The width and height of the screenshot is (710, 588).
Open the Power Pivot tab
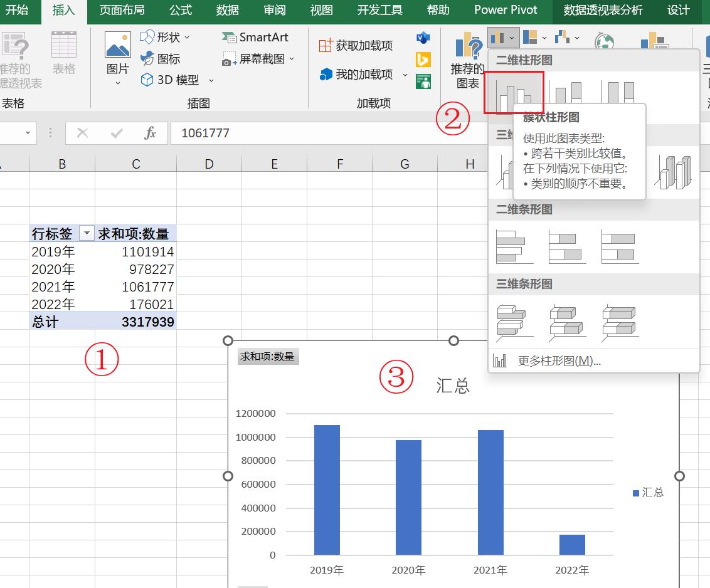pos(506,10)
